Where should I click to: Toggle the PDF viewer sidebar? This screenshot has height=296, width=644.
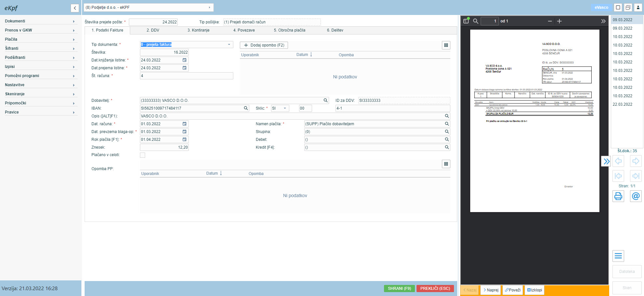click(x=466, y=21)
